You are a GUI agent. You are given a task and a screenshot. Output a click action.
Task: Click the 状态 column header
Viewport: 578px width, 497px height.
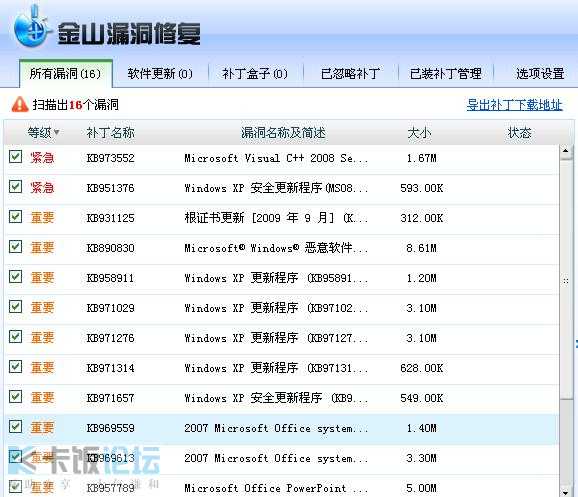[519, 132]
